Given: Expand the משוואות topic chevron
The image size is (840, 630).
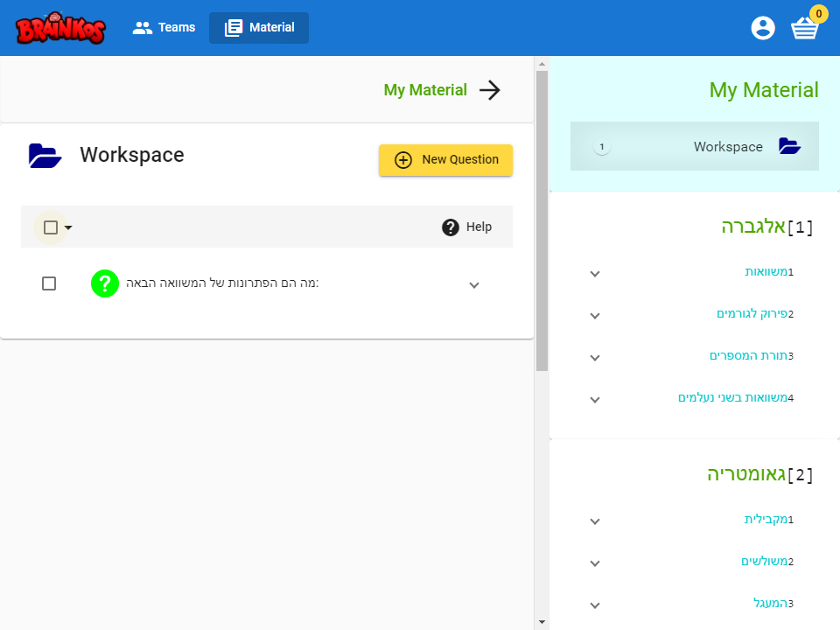Looking at the screenshot, I should (x=595, y=274).
